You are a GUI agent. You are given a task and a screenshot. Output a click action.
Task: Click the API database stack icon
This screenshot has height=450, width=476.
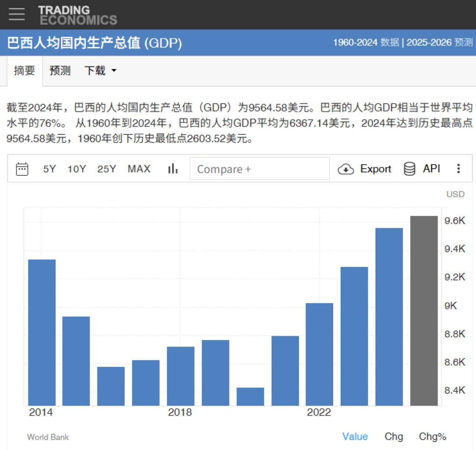409,169
